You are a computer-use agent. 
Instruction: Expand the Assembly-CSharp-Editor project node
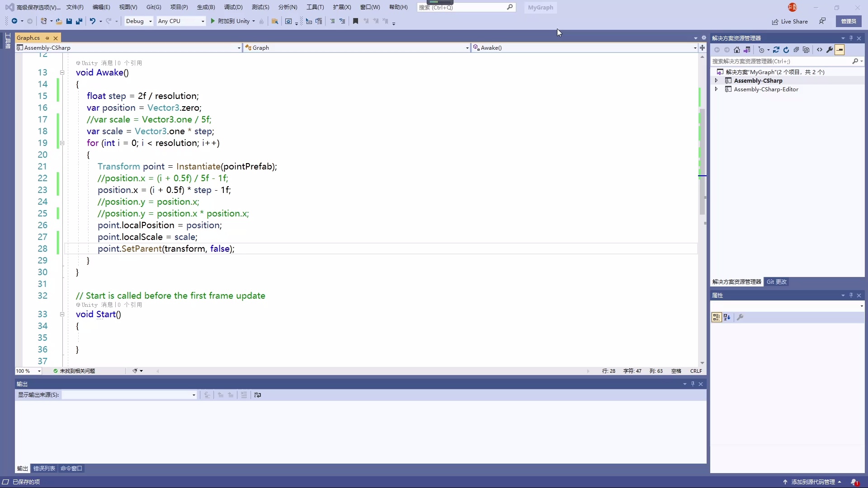click(716, 89)
